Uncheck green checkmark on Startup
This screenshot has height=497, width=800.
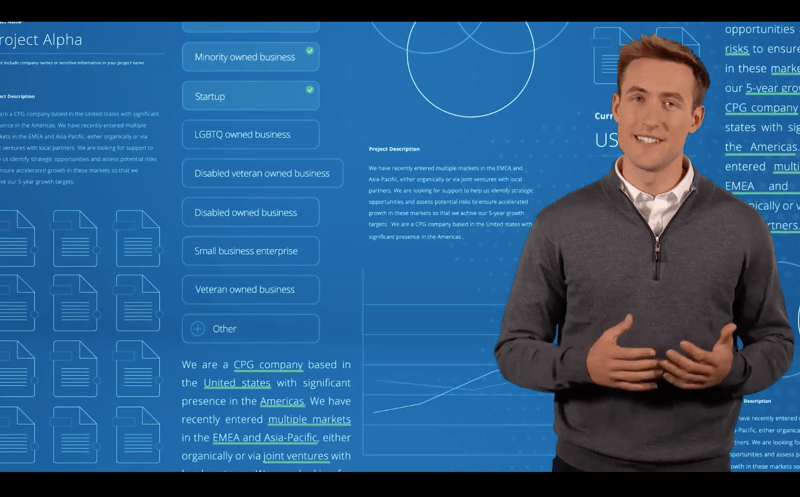[310, 89]
